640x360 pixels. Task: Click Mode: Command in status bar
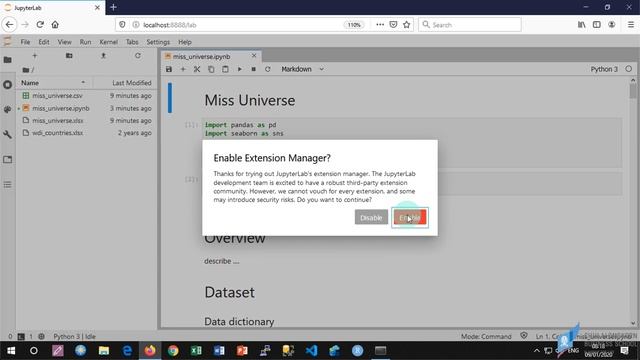click(x=486, y=336)
